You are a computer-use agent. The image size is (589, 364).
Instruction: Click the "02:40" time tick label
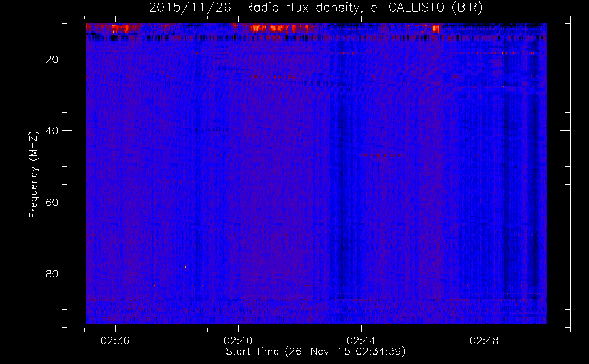point(238,341)
